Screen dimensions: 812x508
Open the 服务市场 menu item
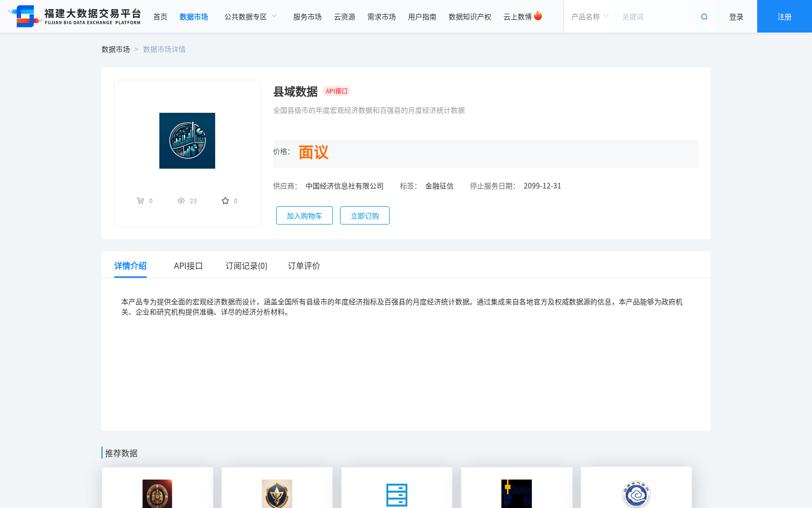(308, 17)
